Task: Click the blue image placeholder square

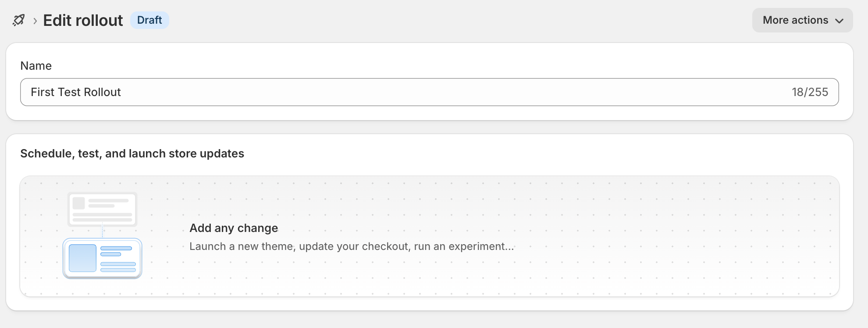Action: click(82, 258)
